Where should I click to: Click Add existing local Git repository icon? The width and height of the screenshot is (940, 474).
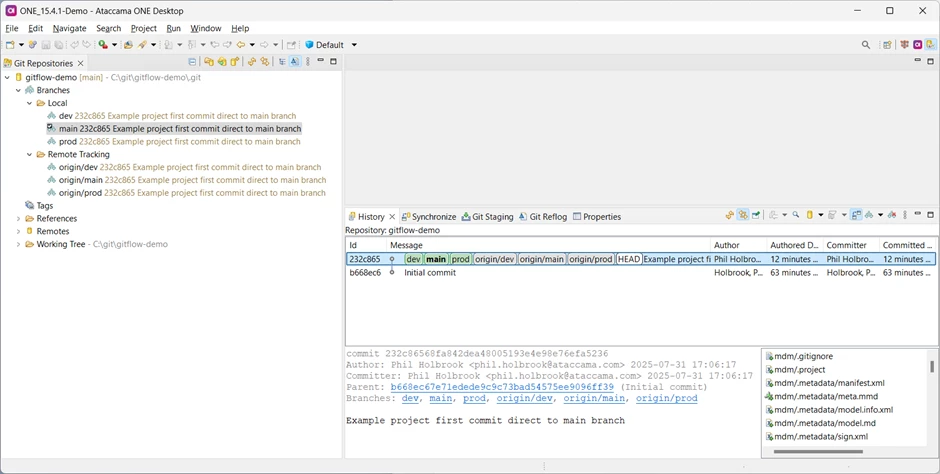click(209, 62)
